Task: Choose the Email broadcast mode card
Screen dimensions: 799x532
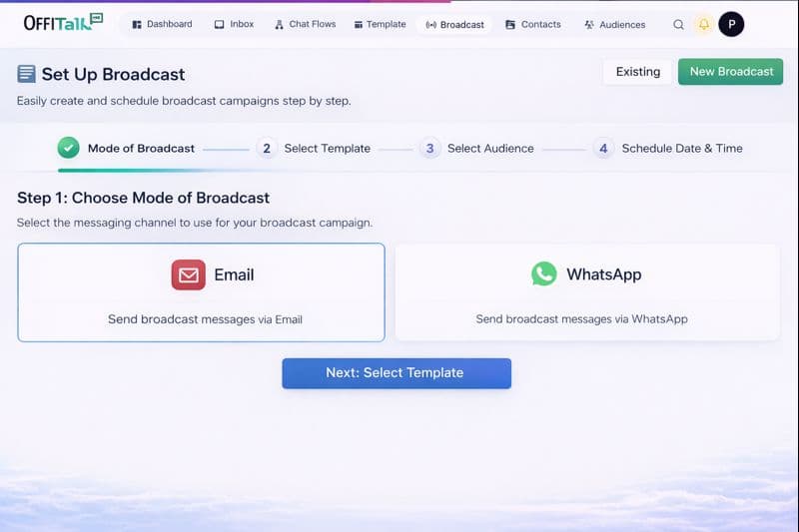Action: coord(202,292)
